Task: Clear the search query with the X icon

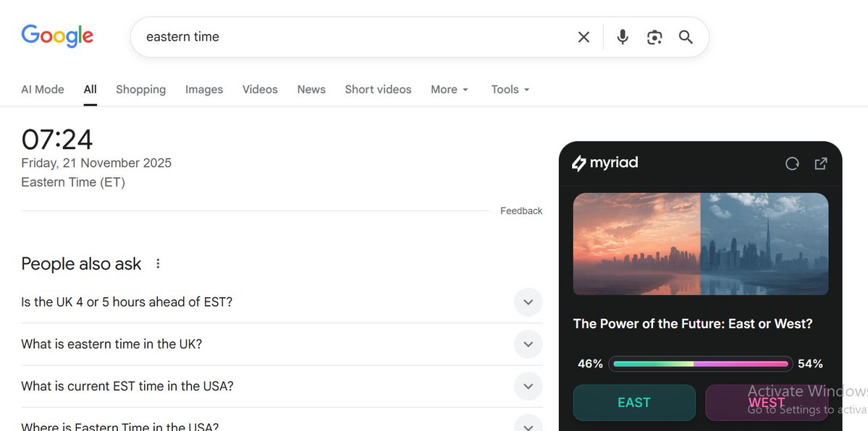Action: tap(583, 36)
